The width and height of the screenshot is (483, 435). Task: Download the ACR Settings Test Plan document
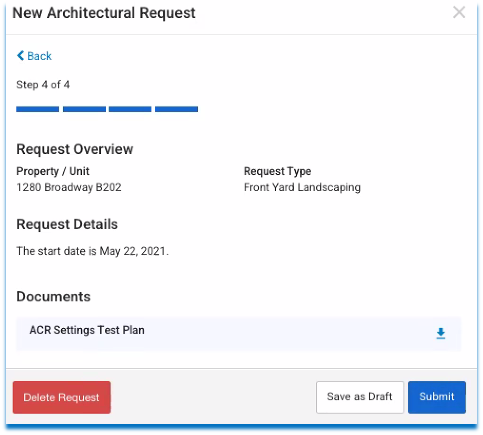[441, 333]
